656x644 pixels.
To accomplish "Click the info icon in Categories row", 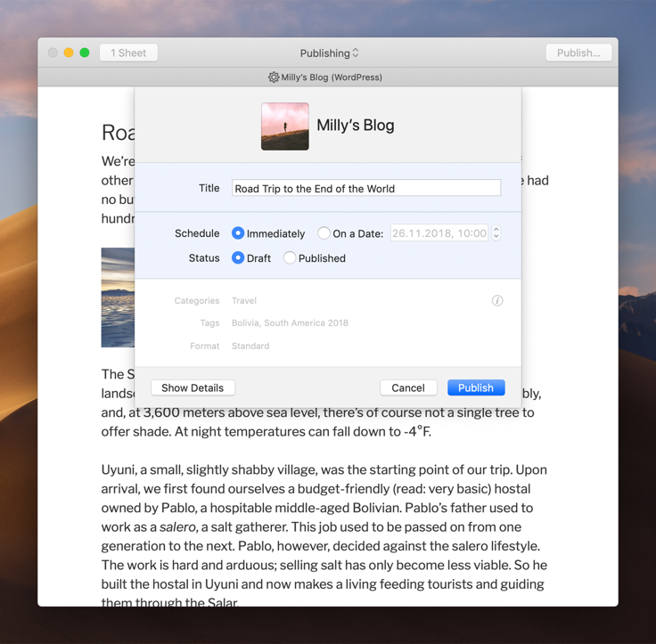I will point(497,301).
